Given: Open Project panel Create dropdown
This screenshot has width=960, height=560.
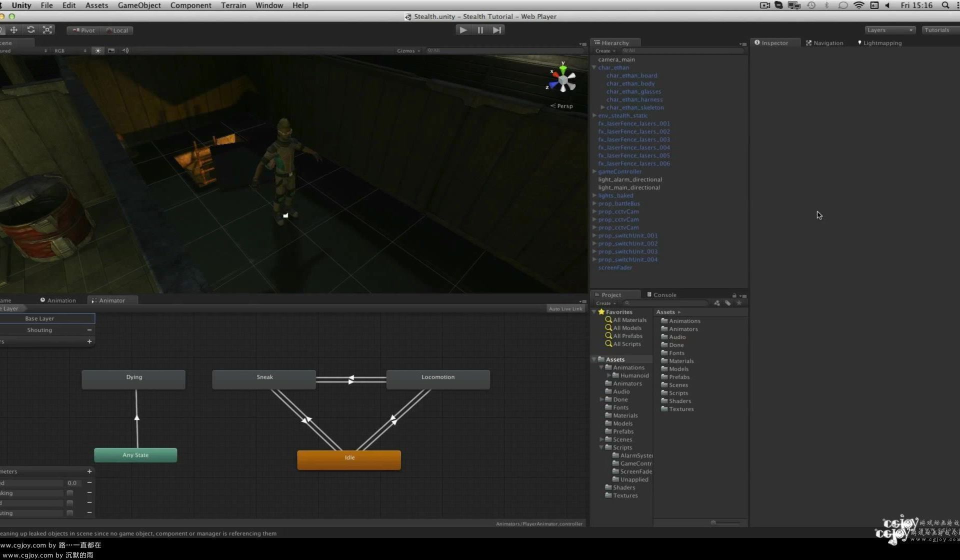Looking at the screenshot, I should click(605, 303).
